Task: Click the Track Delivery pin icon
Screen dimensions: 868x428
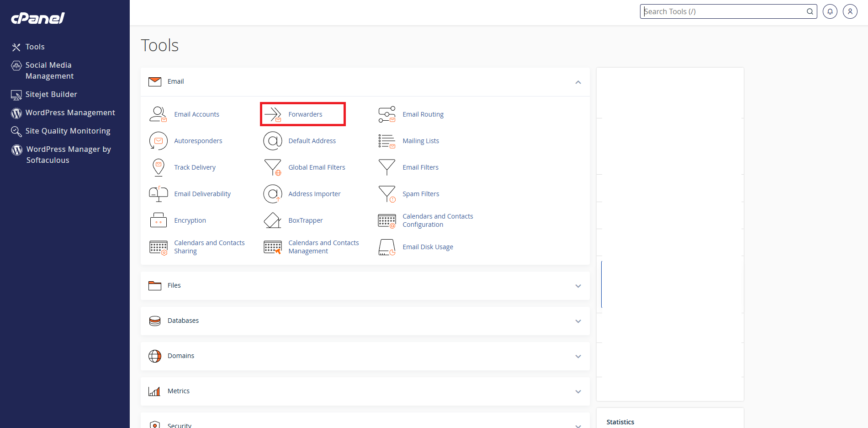Action: (x=158, y=167)
